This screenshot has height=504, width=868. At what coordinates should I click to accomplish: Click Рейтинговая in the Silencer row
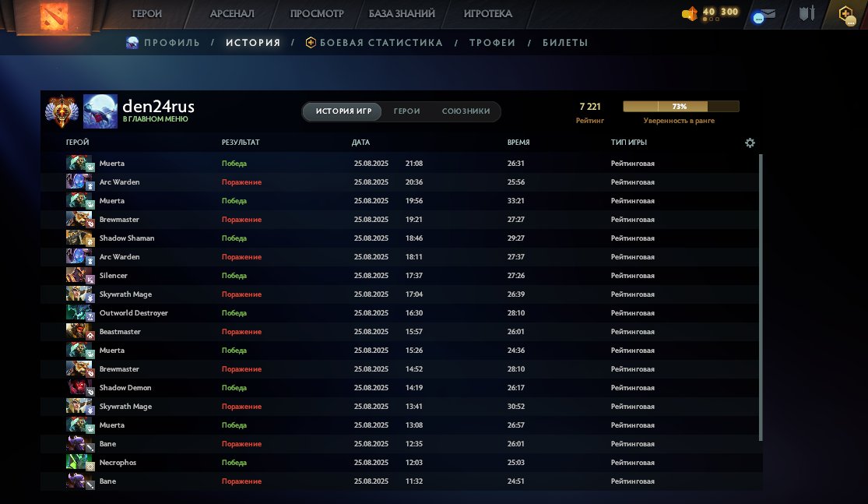[x=632, y=276]
